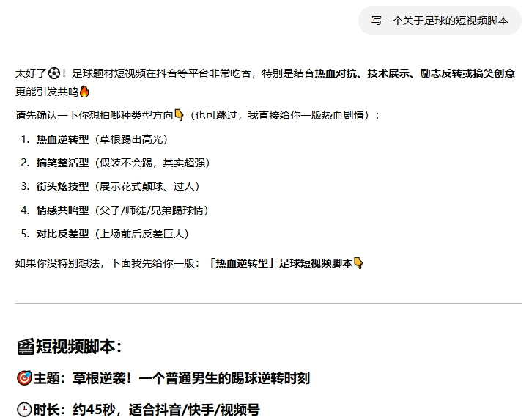Click the pointing-down emoji after 类型方向
Viewport: 529px width, 420px height.
click(x=180, y=115)
